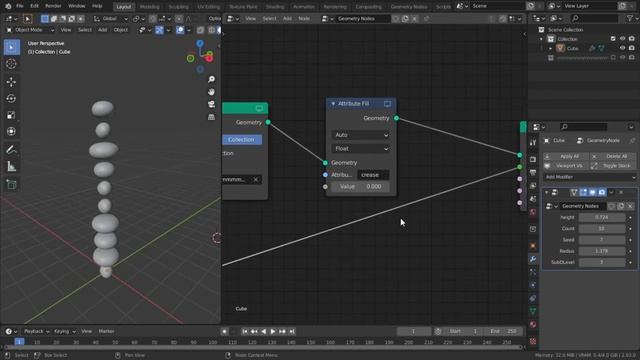Expand the Cube item in outliner
This screenshot has width=640, height=360.
pyautogui.click(x=550, y=49)
